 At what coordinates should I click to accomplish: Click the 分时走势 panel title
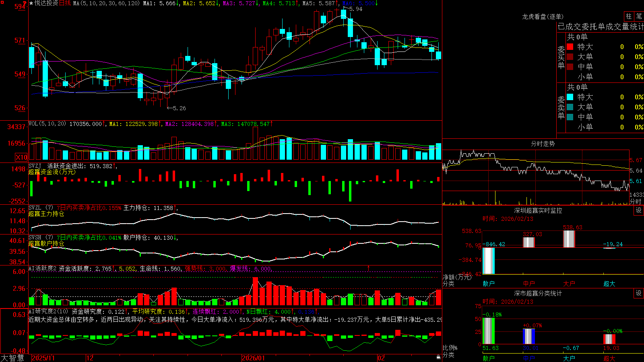click(x=543, y=144)
